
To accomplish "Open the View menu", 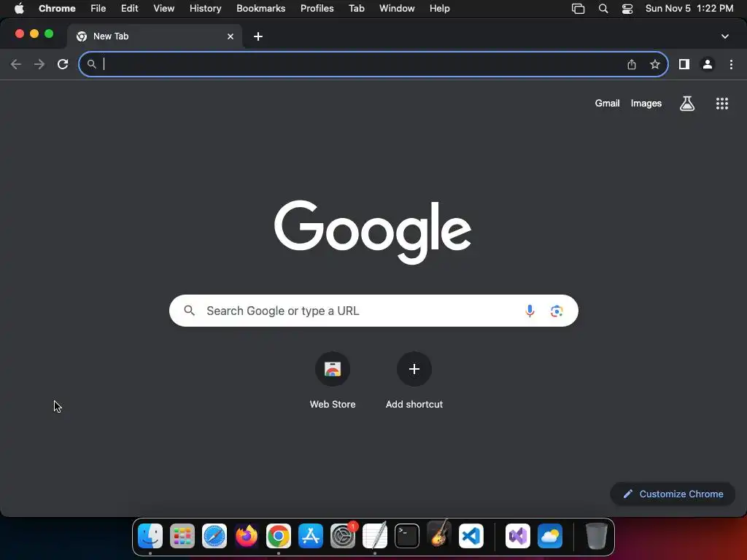I will click(163, 9).
